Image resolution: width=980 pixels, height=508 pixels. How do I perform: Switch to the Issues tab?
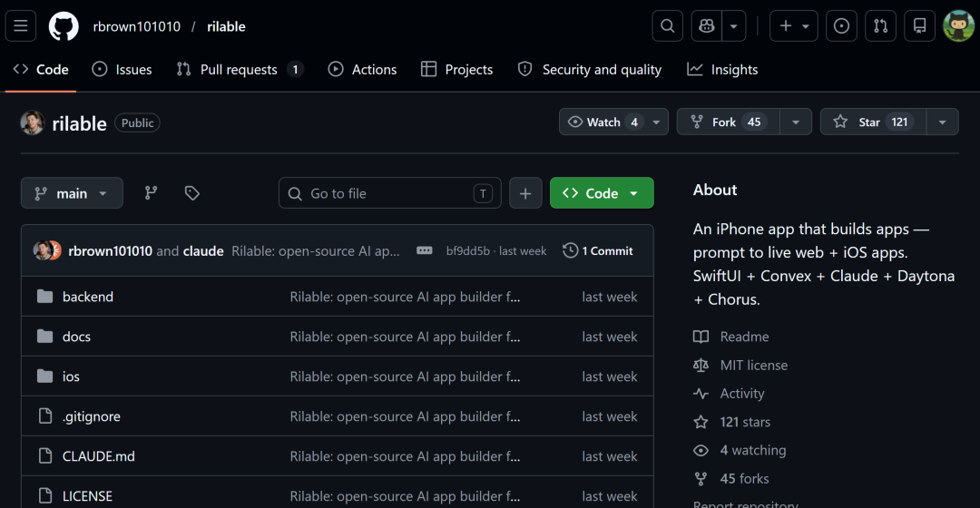point(122,69)
